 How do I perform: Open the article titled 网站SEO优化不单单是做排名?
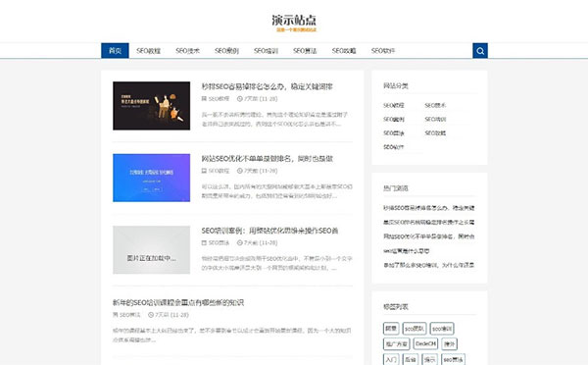point(267,159)
